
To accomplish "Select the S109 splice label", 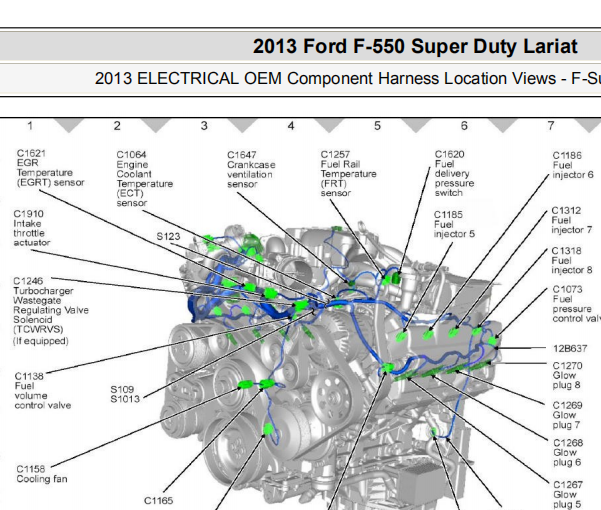I will pos(122,389).
